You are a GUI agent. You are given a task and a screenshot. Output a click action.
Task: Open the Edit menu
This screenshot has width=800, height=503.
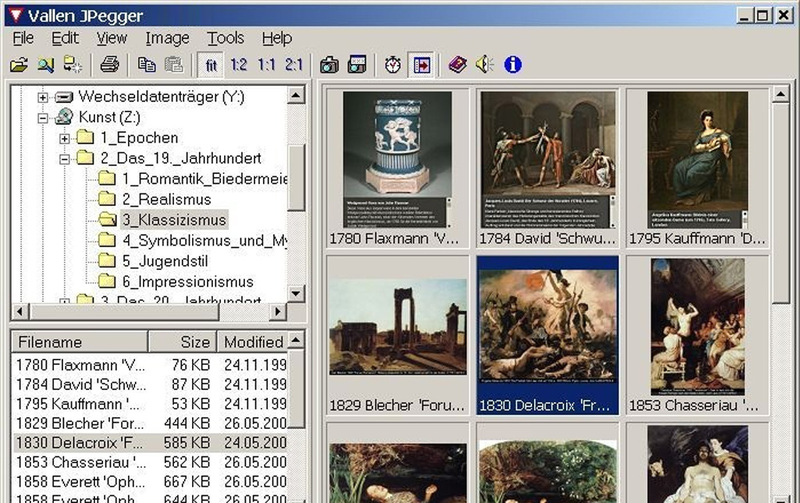tap(65, 38)
